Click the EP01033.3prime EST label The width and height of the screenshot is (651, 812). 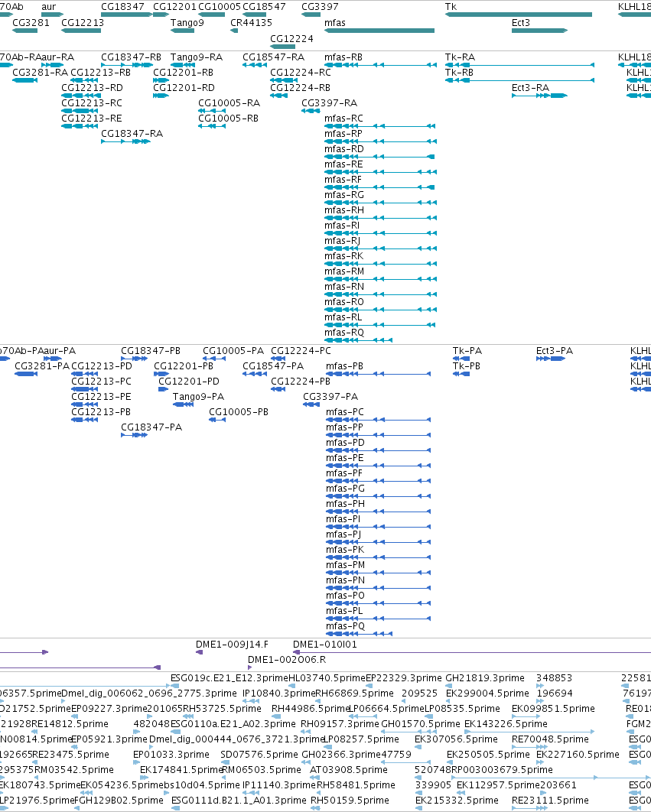171,755
